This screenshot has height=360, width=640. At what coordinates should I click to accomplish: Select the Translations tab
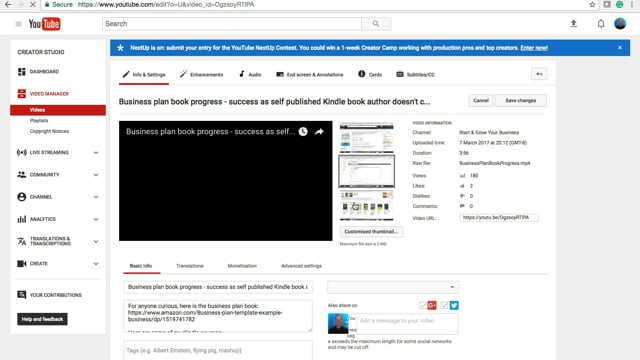click(x=190, y=266)
